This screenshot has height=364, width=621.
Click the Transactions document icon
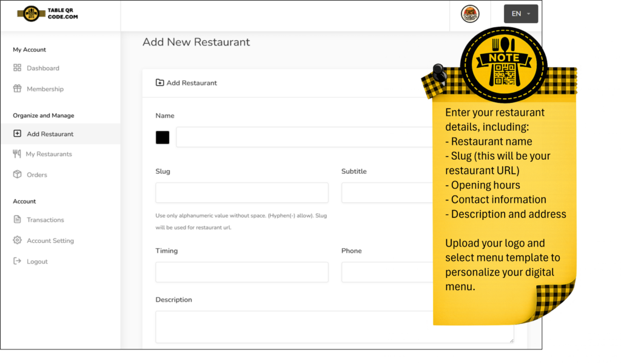(17, 220)
